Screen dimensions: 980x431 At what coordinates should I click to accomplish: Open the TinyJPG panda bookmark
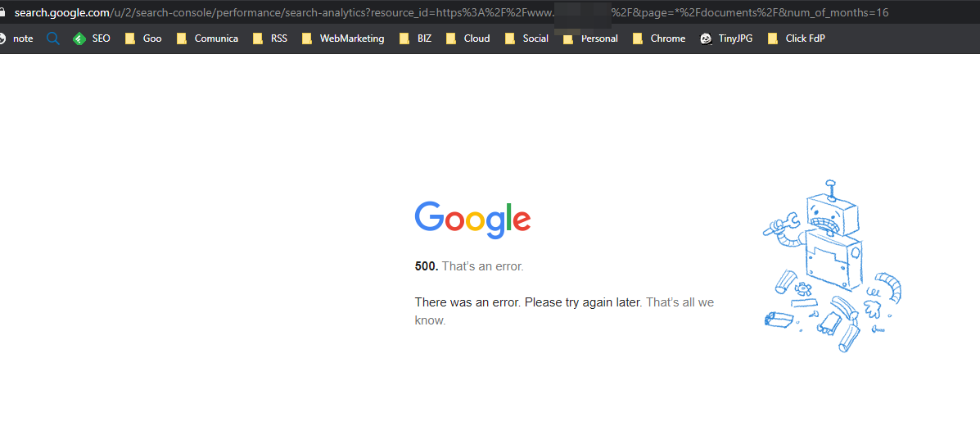click(x=726, y=39)
